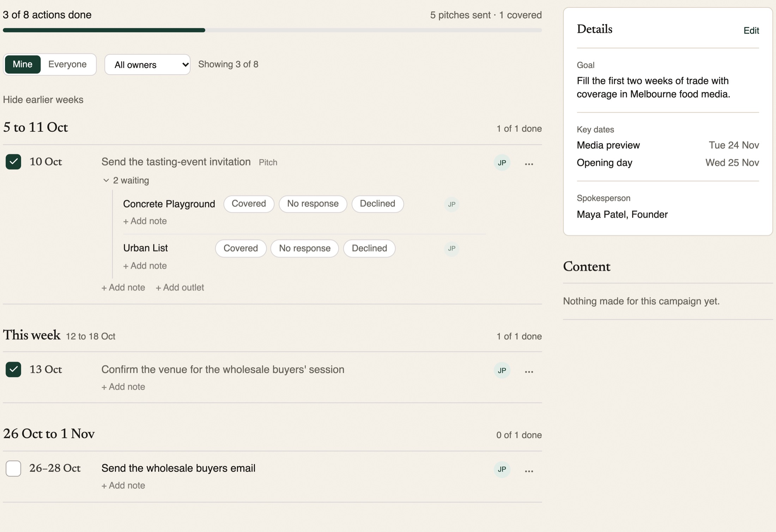Add note under Urban List
The width and height of the screenshot is (776, 532).
tap(145, 266)
